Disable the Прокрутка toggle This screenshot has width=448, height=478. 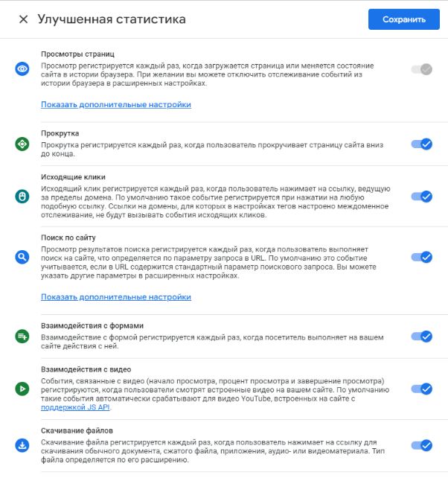[x=421, y=144]
